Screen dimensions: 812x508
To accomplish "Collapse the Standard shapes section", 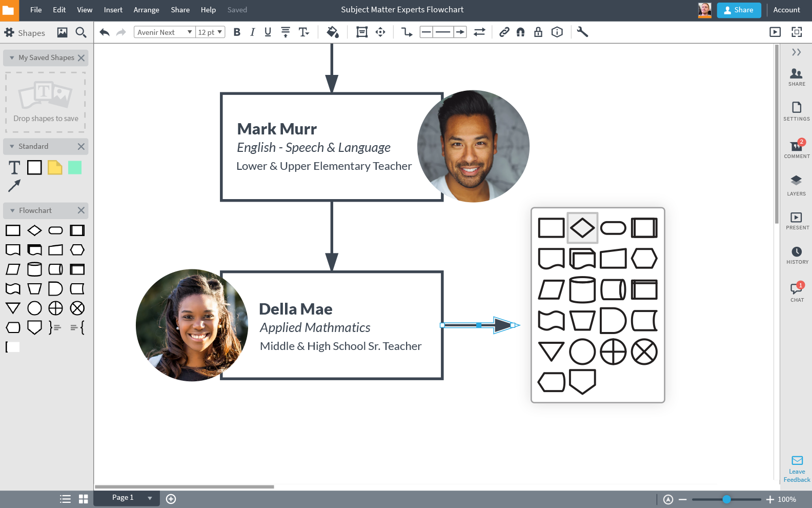I will 12,147.
